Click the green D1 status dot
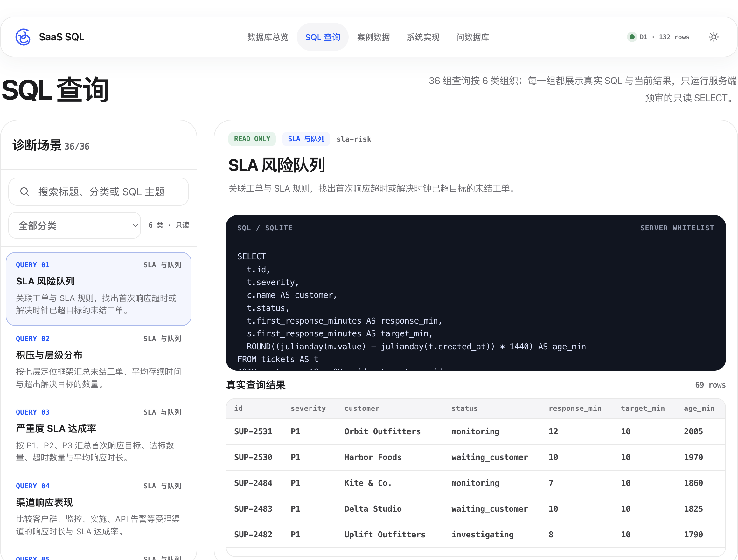Image resolution: width=738 pixels, height=560 pixels. tap(631, 37)
